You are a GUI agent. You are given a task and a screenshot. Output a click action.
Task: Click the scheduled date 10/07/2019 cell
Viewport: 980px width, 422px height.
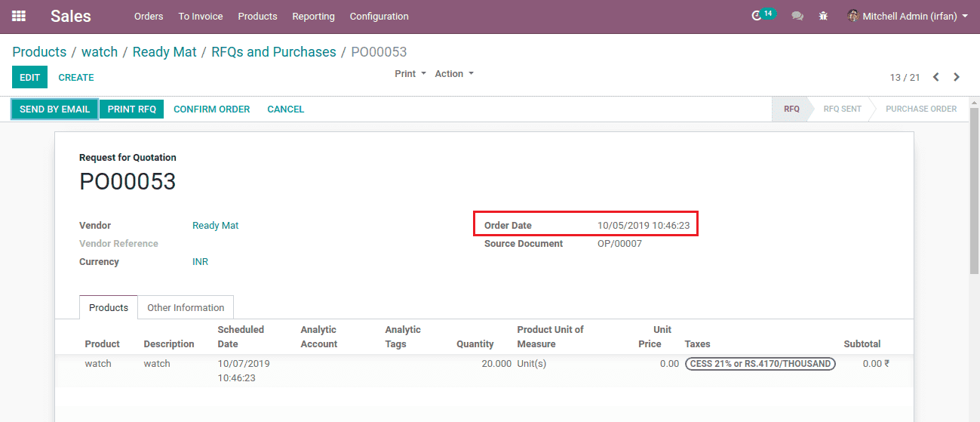tap(244, 371)
